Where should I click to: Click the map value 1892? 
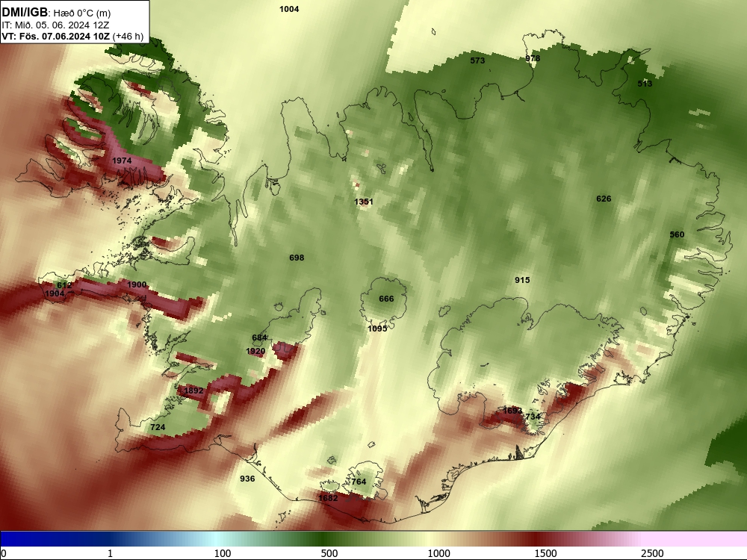point(193,391)
